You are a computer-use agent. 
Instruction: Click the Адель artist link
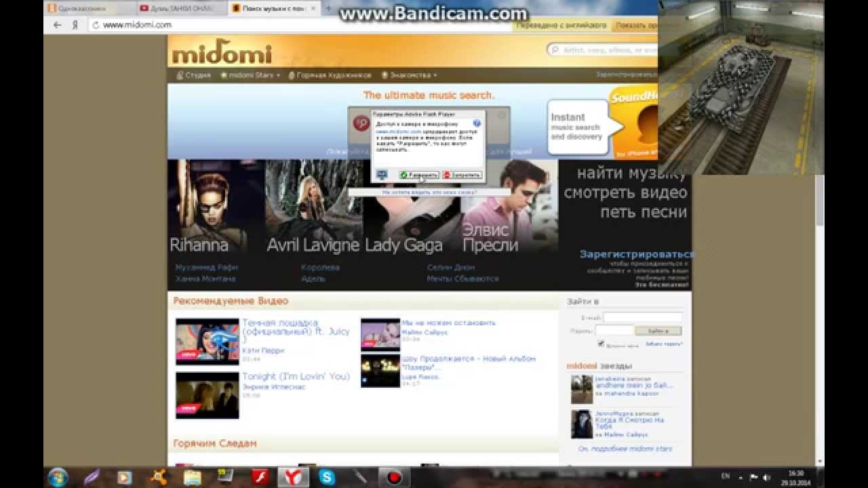(x=313, y=279)
